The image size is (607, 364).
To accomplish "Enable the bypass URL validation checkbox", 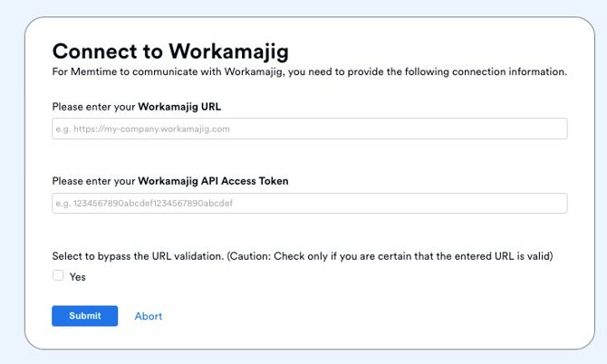I will (x=58, y=276).
